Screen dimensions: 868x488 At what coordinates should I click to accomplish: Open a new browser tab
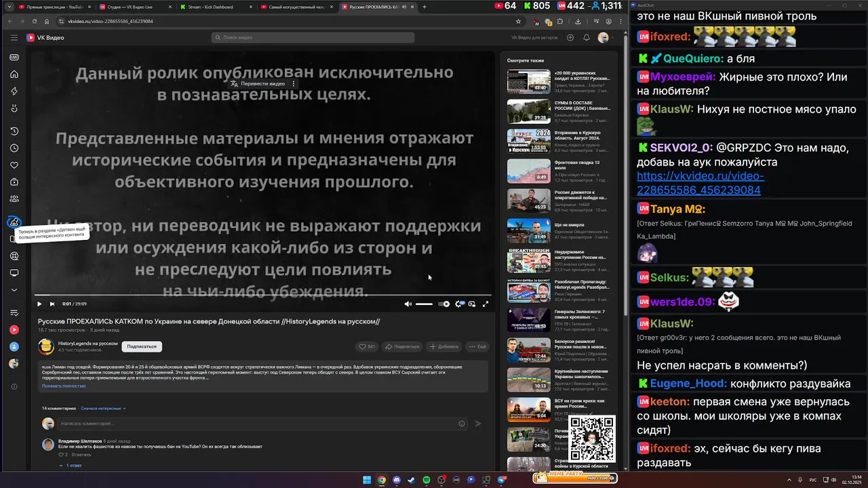point(425,7)
